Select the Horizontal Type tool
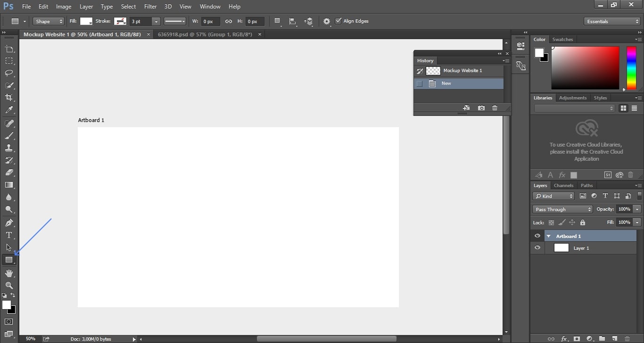Screen dimensions: 644x343 click(x=9, y=235)
